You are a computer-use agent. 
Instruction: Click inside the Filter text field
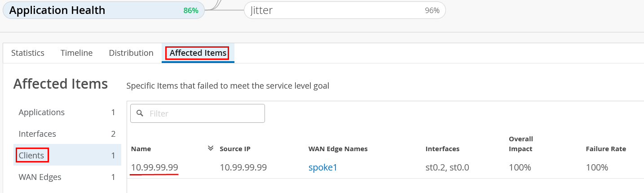click(204, 113)
